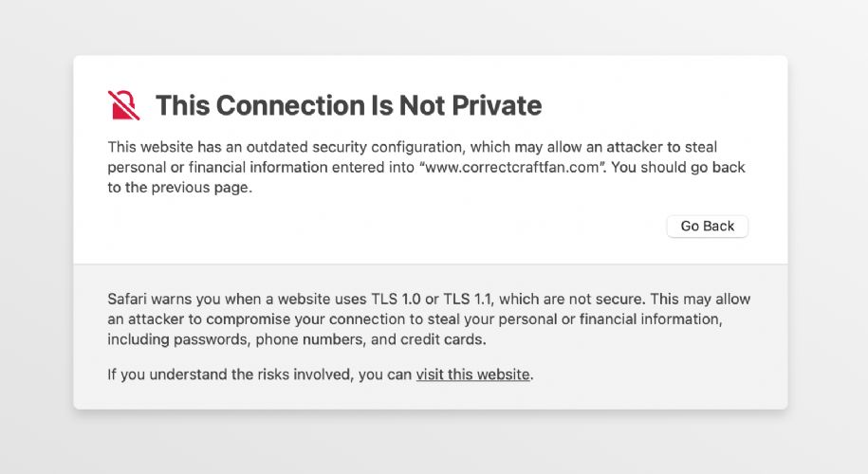Click the "TLS 1.0" text
This screenshot has width=868, height=474.
pos(396,300)
